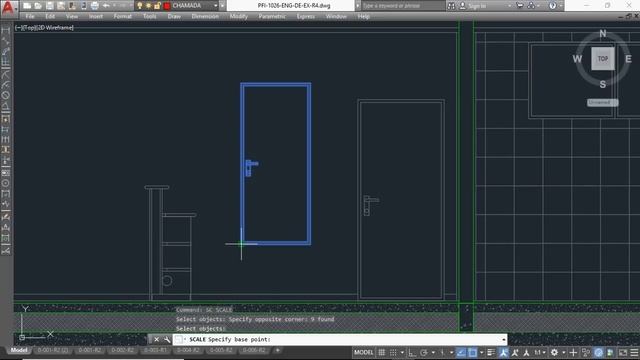Toggle layer freeze sun icon for CHAMADA
This screenshot has height=360, width=640.
(149, 6)
